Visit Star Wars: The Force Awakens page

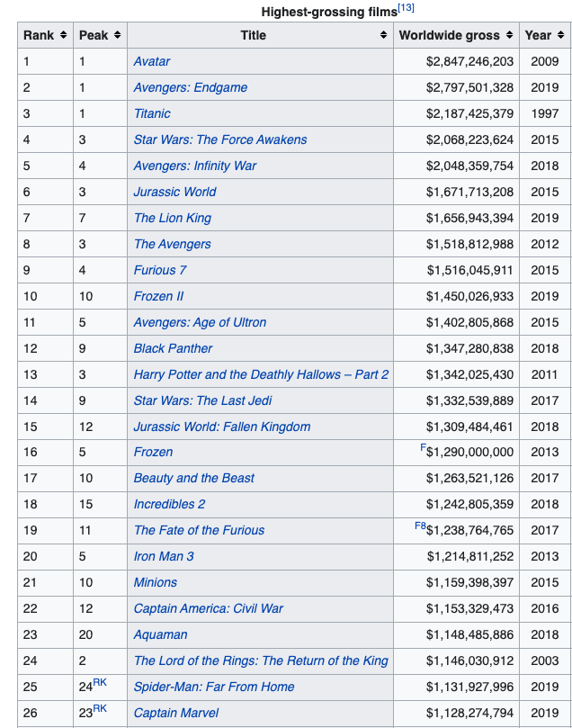pos(220,139)
